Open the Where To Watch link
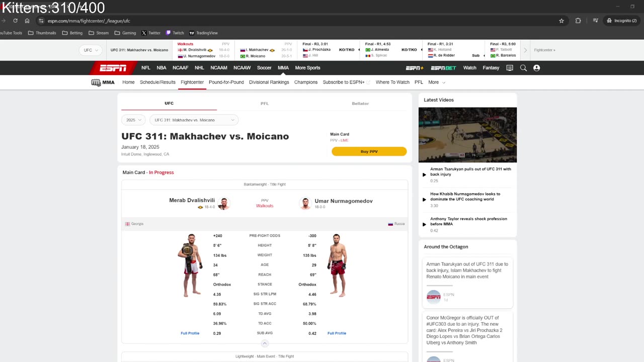The width and height of the screenshot is (644, 362). pyautogui.click(x=392, y=82)
